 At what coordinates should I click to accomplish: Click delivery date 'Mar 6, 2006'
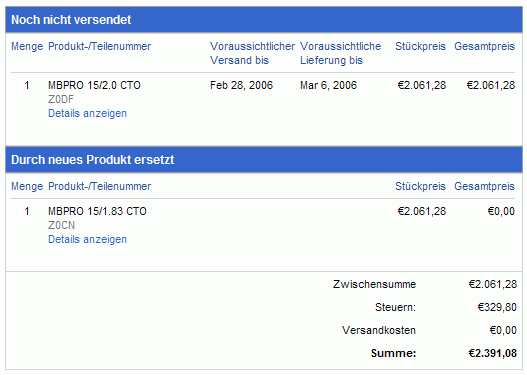point(328,85)
